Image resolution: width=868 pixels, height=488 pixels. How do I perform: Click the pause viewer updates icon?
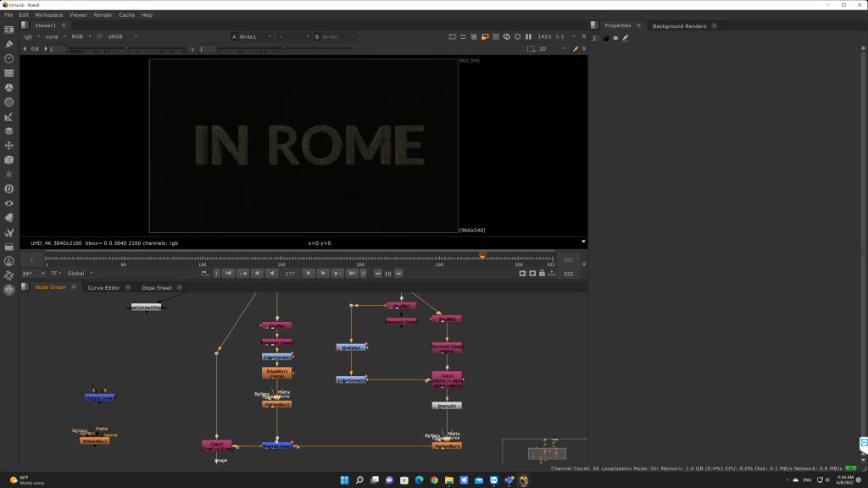[529, 36]
